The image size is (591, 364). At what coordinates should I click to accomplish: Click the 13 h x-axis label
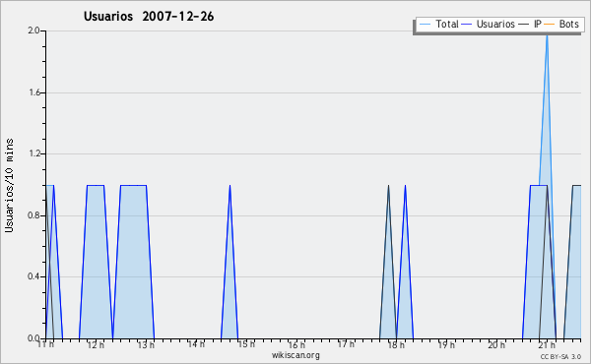pos(146,344)
